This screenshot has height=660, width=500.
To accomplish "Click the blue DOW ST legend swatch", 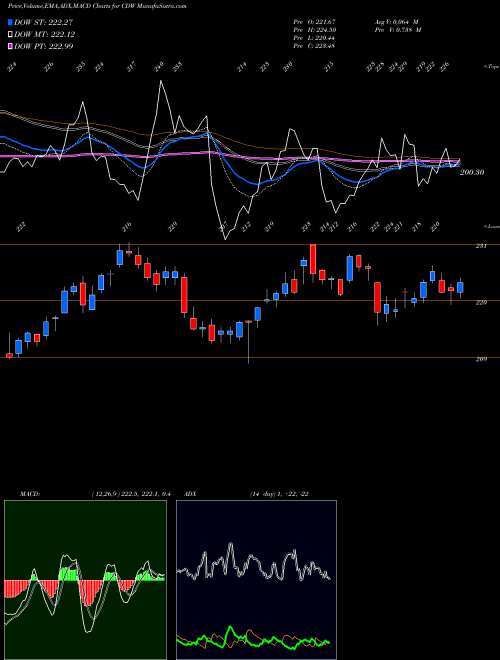I will click(x=11, y=23).
